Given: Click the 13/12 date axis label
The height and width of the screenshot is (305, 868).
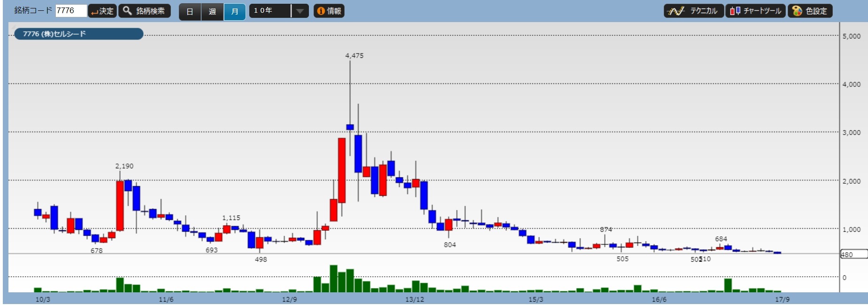Looking at the screenshot, I should (415, 299).
